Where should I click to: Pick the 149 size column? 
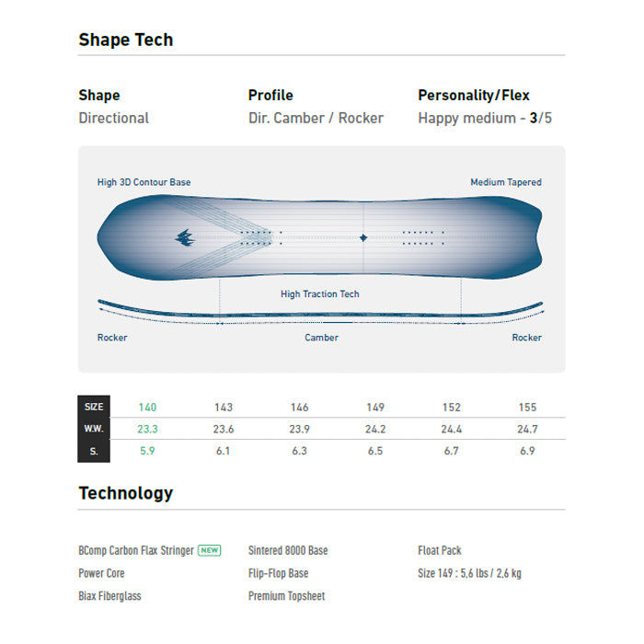click(374, 407)
